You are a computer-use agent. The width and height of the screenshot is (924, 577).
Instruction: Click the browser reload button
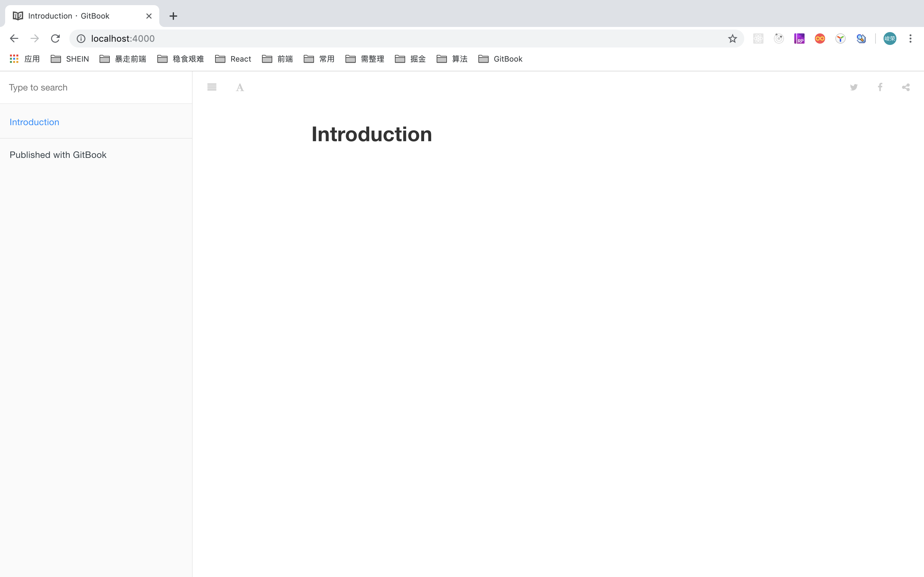click(x=55, y=39)
